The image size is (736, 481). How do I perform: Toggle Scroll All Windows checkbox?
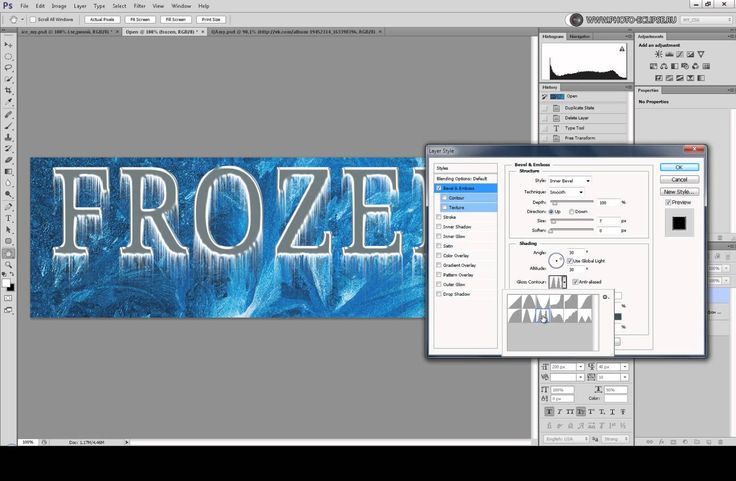pyautogui.click(x=33, y=20)
